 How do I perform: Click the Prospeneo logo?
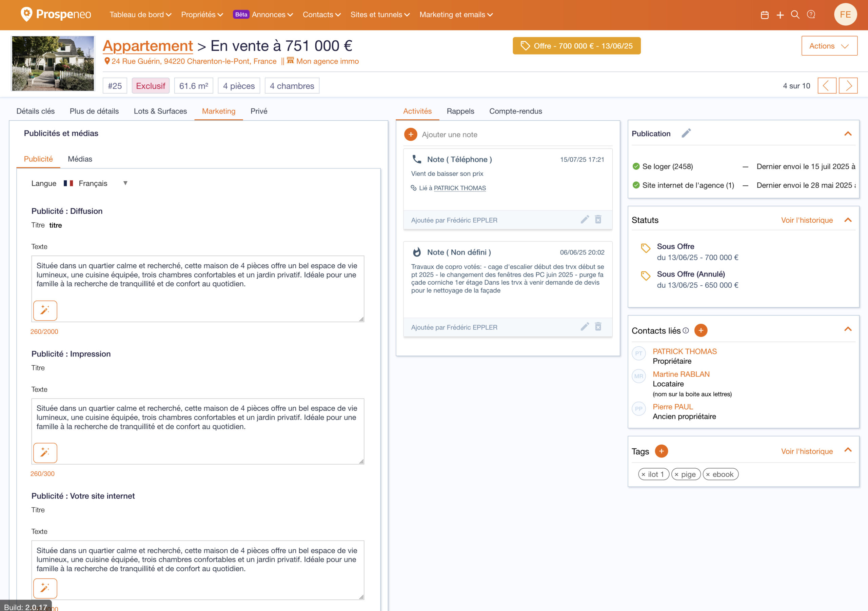click(x=56, y=14)
